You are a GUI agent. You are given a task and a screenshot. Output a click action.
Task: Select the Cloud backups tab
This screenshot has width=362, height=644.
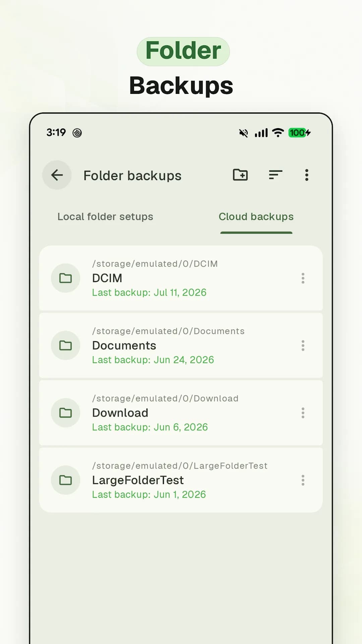click(256, 217)
